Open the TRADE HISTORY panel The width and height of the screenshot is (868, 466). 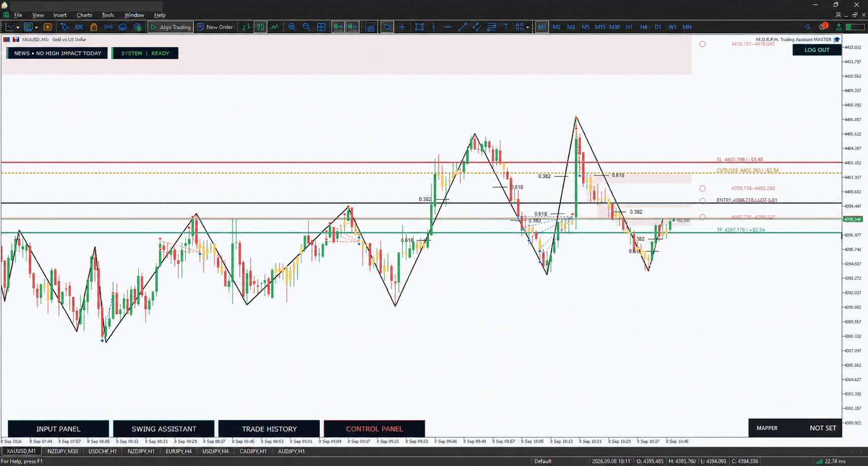pyautogui.click(x=270, y=429)
